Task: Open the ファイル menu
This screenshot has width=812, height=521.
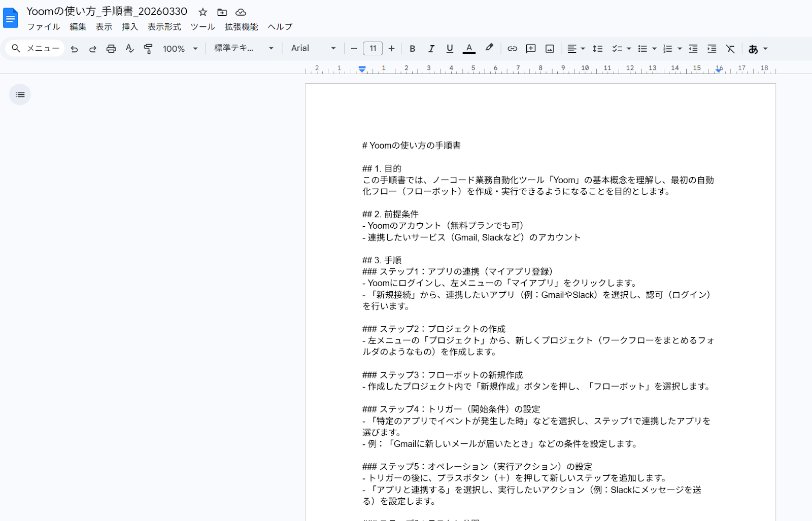Action: [x=44, y=27]
